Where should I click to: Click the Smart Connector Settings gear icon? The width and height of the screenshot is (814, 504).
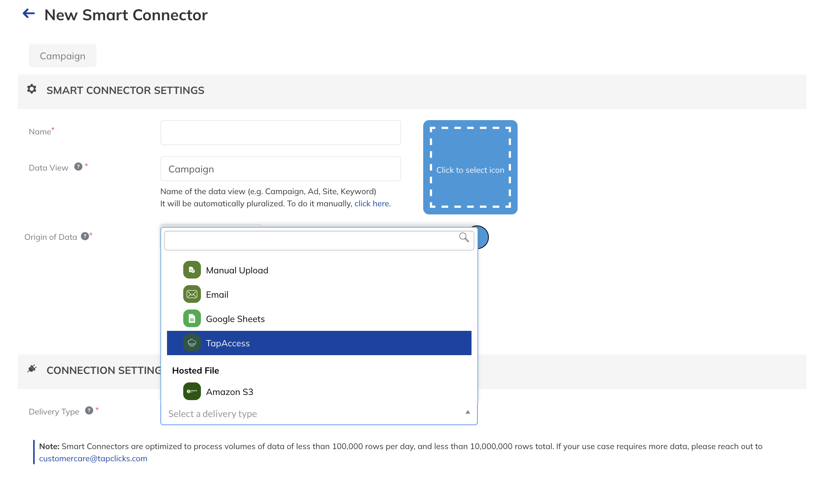click(x=32, y=89)
